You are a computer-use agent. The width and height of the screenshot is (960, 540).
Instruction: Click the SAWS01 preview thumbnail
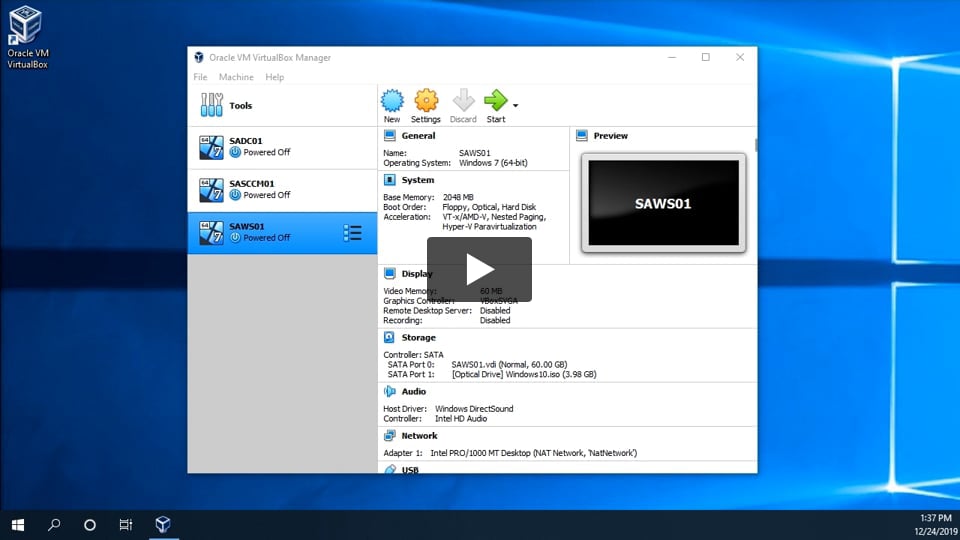663,203
